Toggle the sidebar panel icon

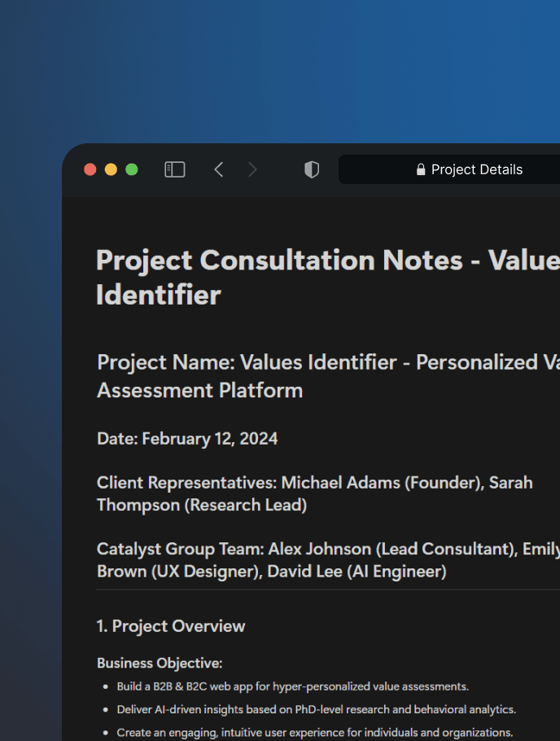(174, 169)
